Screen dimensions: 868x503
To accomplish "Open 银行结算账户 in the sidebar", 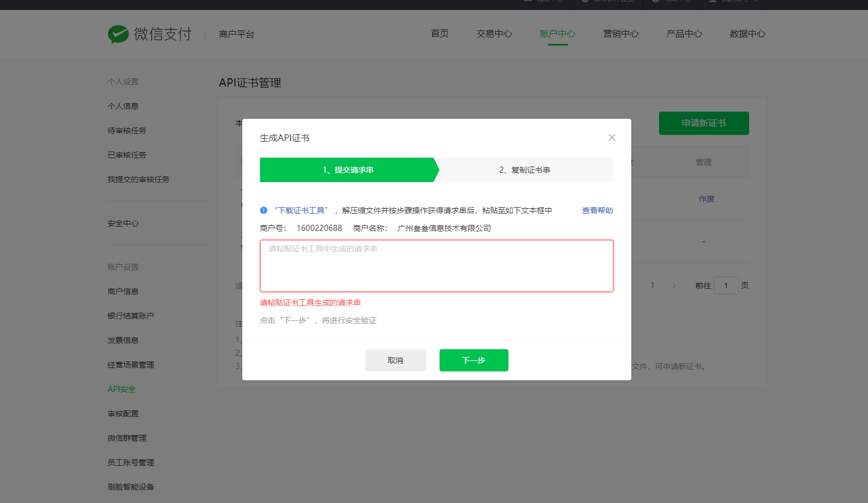I will pos(131,316).
